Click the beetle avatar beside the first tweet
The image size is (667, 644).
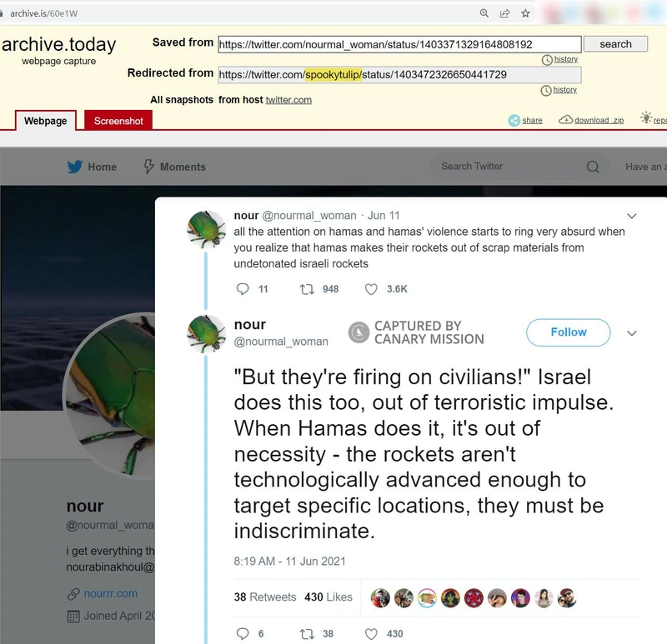(206, 229)
